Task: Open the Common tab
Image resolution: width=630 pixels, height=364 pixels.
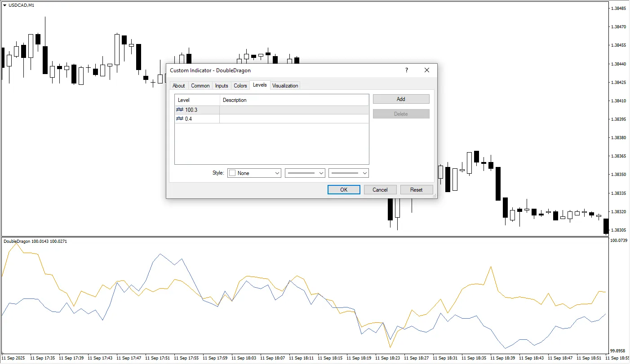Action: 200,86
